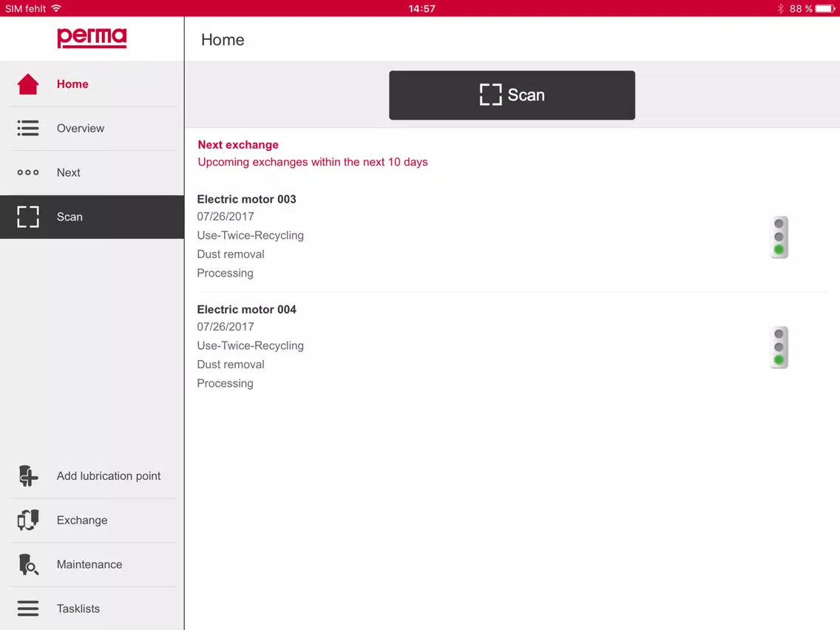Click the Exchange lubricator icon

[28, 520]
